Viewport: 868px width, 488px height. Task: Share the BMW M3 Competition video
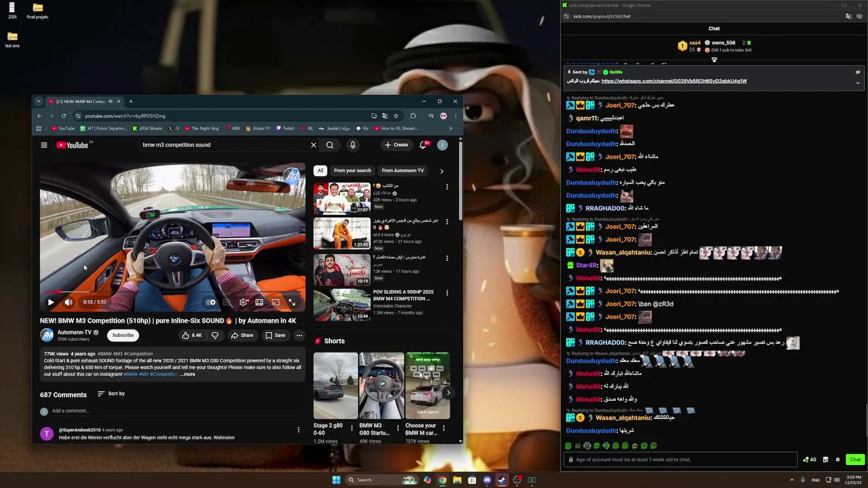242,335
